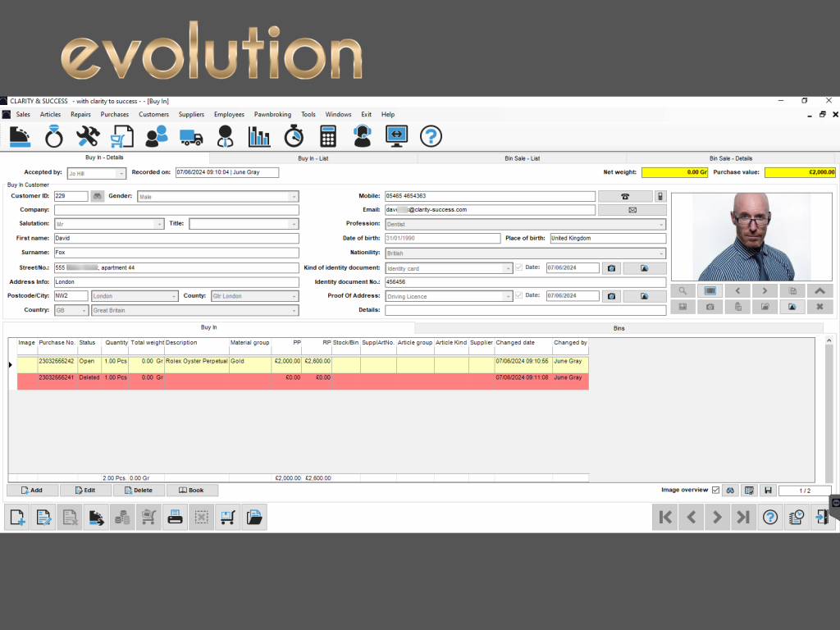Click the Mobile number input field
This screenshot has width=840, height=630.
490,196
